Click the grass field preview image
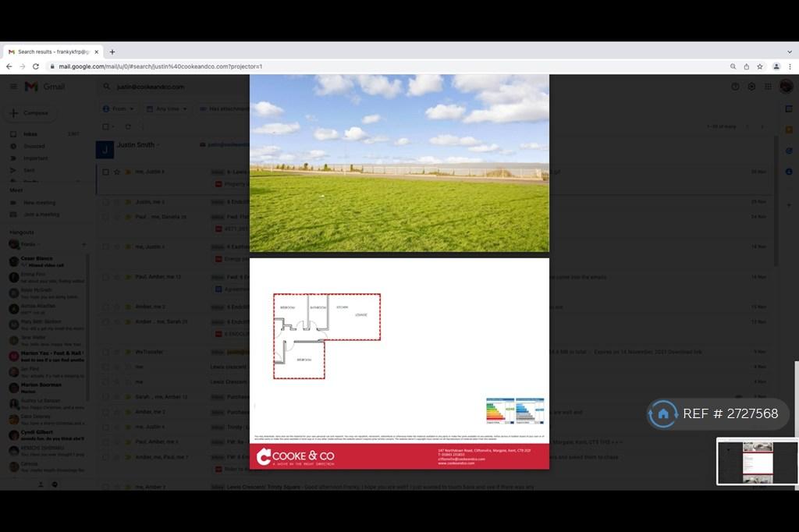The image size is (799, 532). (x=399, y=163)
